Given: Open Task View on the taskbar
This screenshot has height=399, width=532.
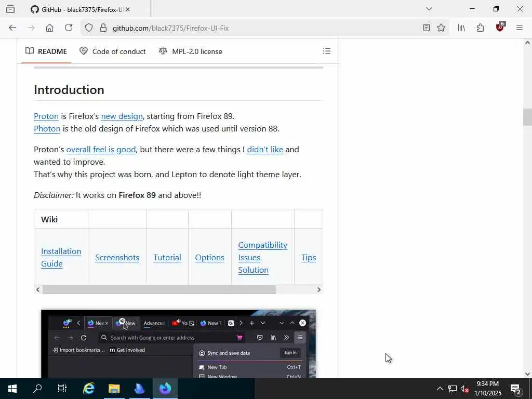Looking at the screenshot, I should coord(62,389).
